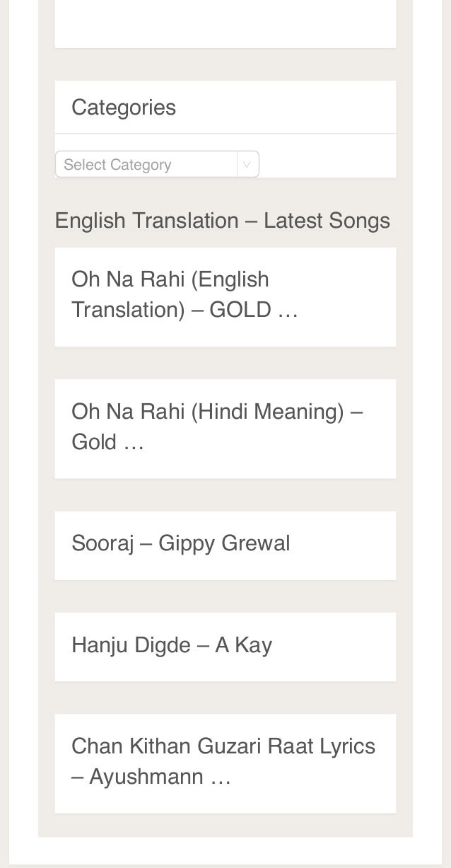The height and width of the screenshot is (868, 451).
Task: Open the Sooraj – Gippy Grewal song
Action: click(x=180, y=543)
